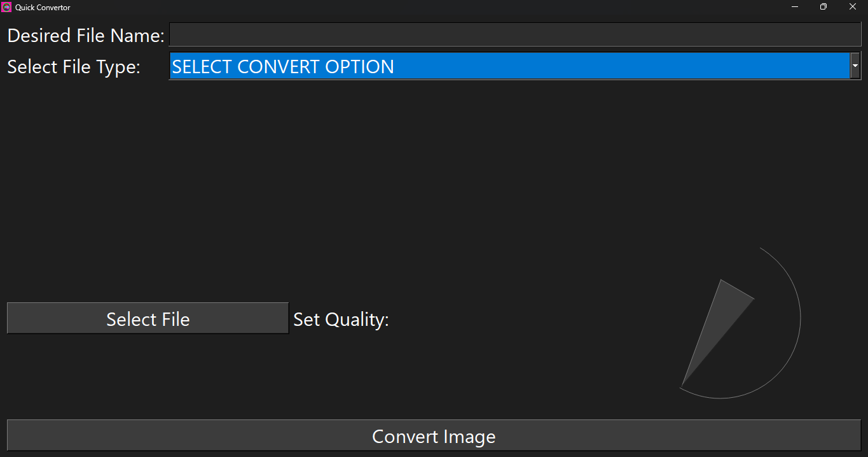The width and height of the screenshot is (868, 457).
Task: Minimize the Quick Convertor window
Action: [x=795, y=7]
